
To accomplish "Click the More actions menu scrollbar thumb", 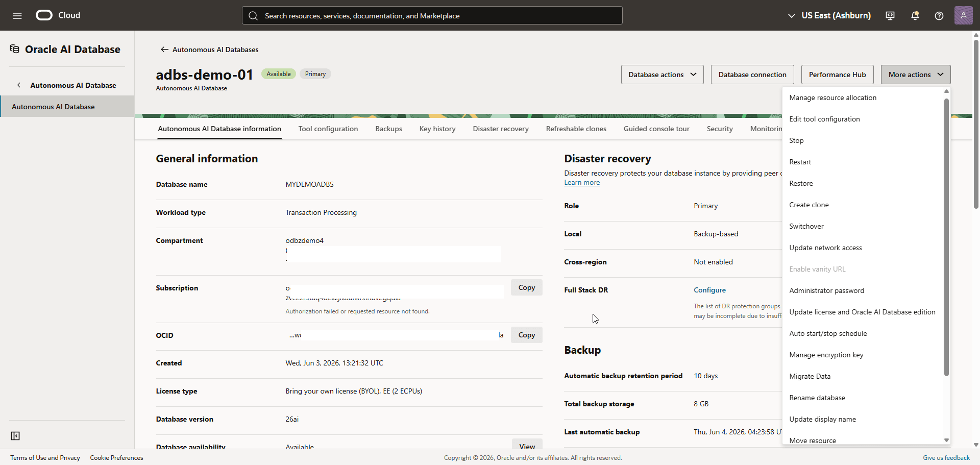I will pyautogui.click(x=946, y=237).
